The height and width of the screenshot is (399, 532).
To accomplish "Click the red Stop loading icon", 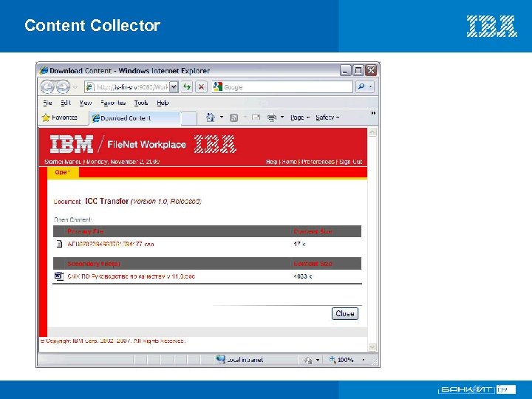I will [x=201, y=87].
